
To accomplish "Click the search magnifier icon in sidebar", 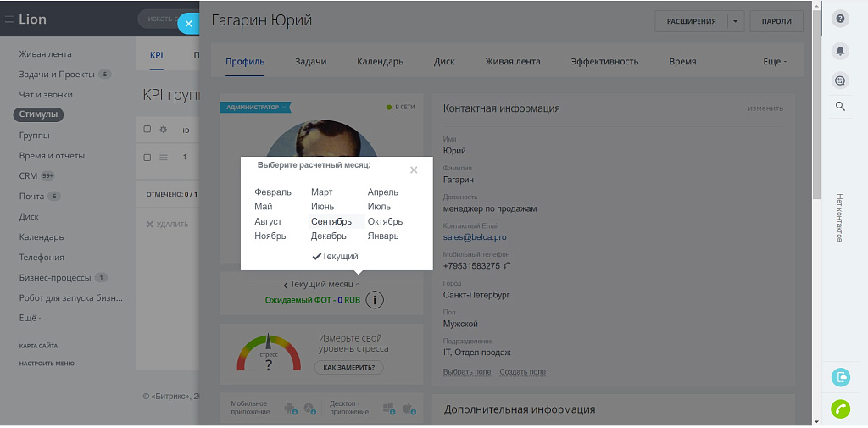I will tap(840, 106).
